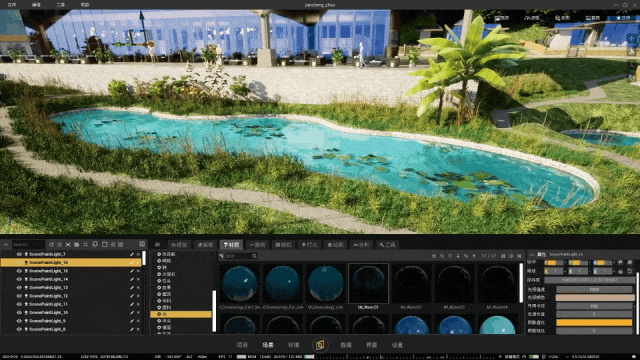Click the menu icon left of asset tabs

[157, 244]
